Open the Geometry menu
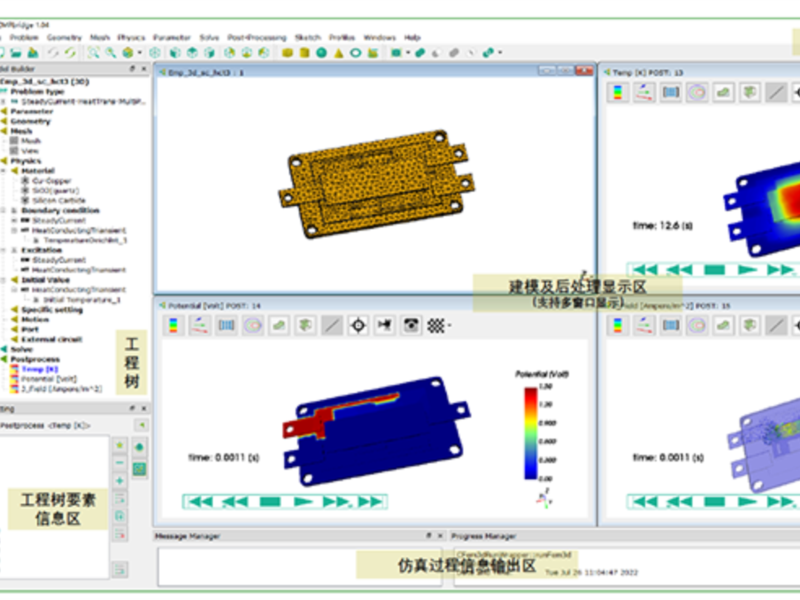Viewport: 800px width, 600px height. tap(64, 37)
